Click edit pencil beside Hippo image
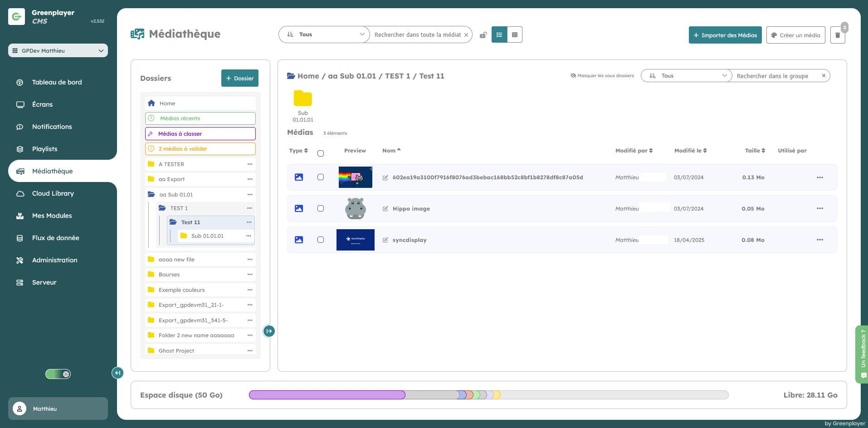The width and height of the screenshot is (868, 428). 385,209
